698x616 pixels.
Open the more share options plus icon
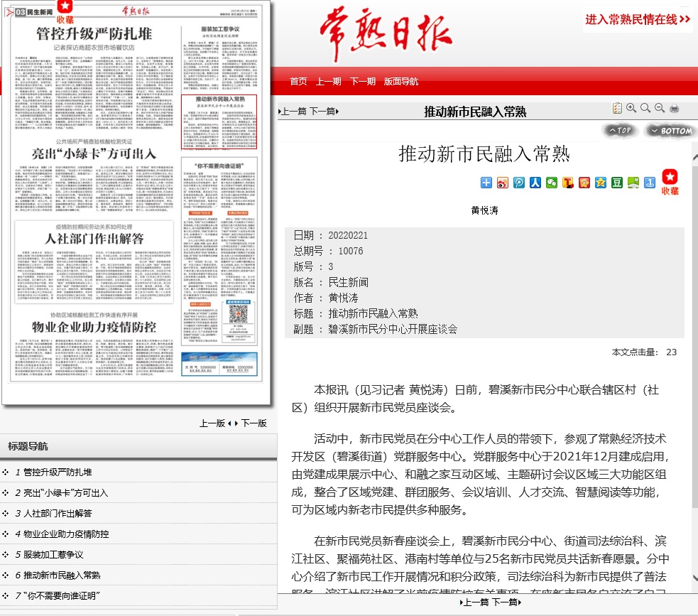(486, 183)
